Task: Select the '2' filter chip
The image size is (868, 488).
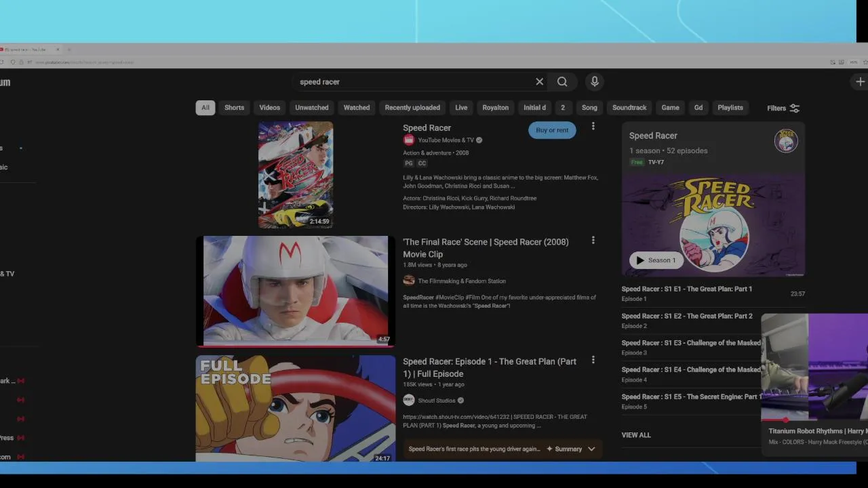Action: 562,108
